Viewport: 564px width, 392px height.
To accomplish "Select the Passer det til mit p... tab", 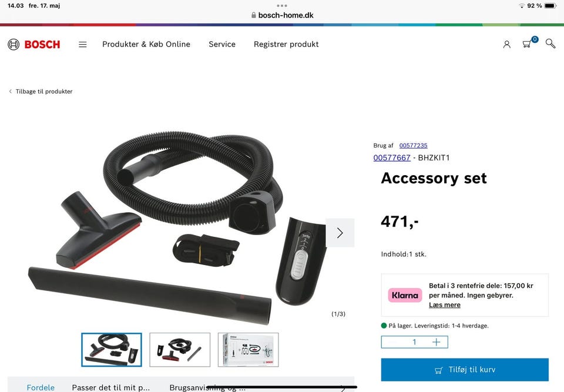I will click(111, 387).
